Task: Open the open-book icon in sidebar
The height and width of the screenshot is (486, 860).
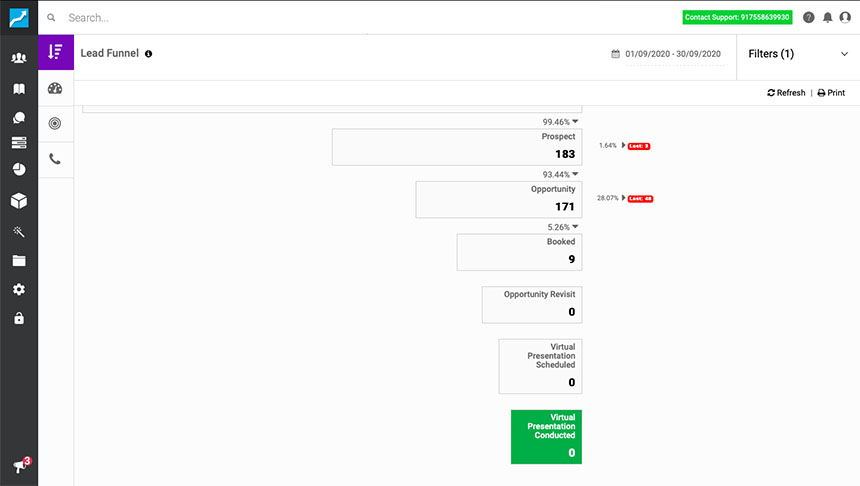Action: [x=19, y=89]
